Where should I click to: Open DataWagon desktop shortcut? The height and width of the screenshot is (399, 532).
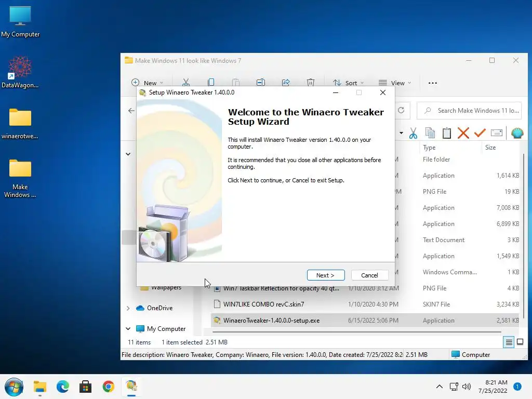20,72
